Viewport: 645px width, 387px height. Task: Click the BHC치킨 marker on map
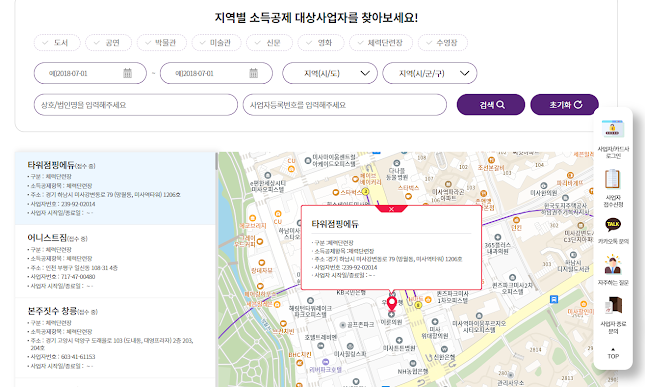299,363
